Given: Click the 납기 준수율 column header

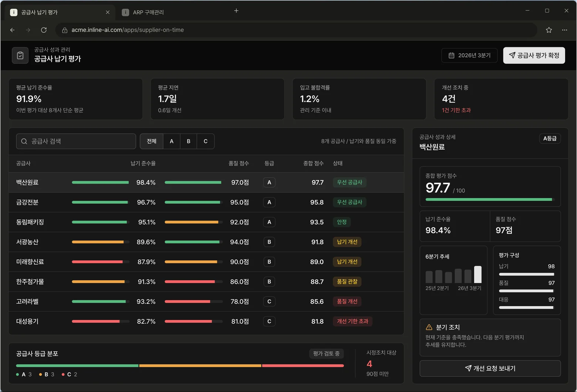Looking at the screenshot, I should pos(143,163).
